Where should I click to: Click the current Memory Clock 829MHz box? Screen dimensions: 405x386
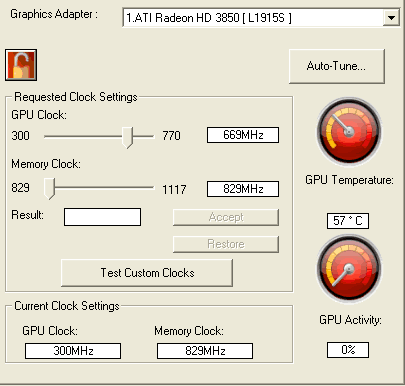[205, 351]
